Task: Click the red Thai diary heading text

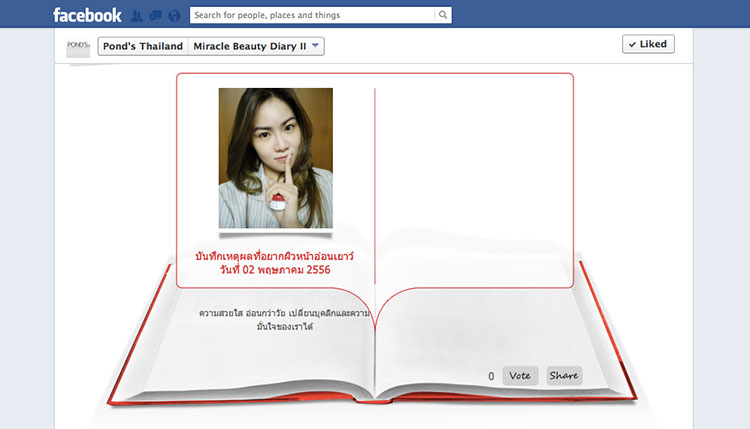Action: tap(275, 256)
